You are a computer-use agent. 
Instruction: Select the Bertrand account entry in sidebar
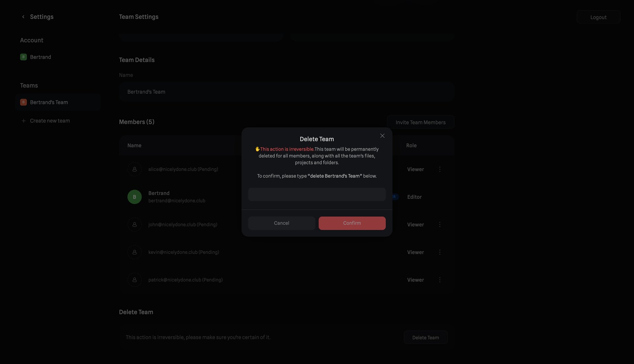(x=40, y=57)
